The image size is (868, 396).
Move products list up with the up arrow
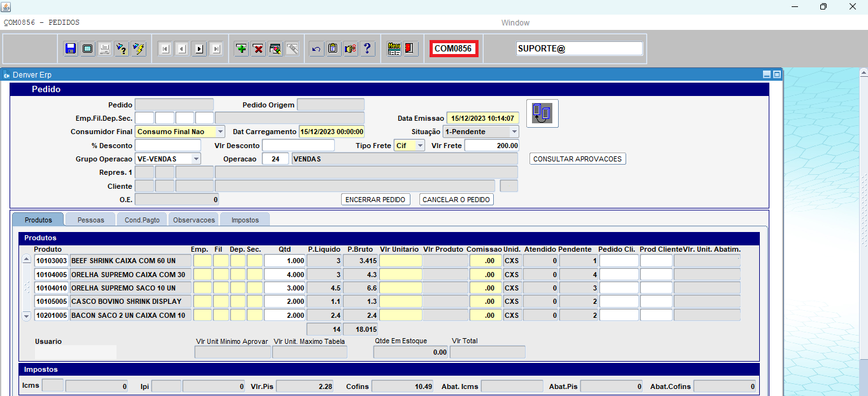26,259
